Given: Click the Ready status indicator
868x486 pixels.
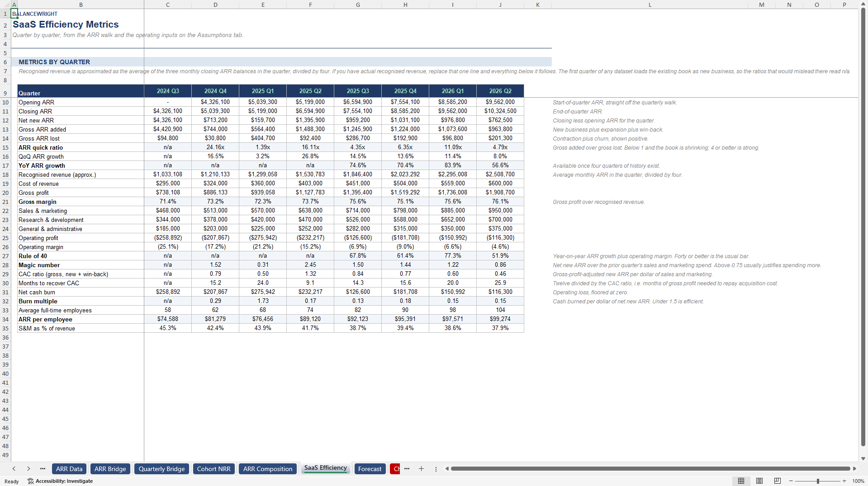Looking at the screenshot, I should tap(11, 481).
